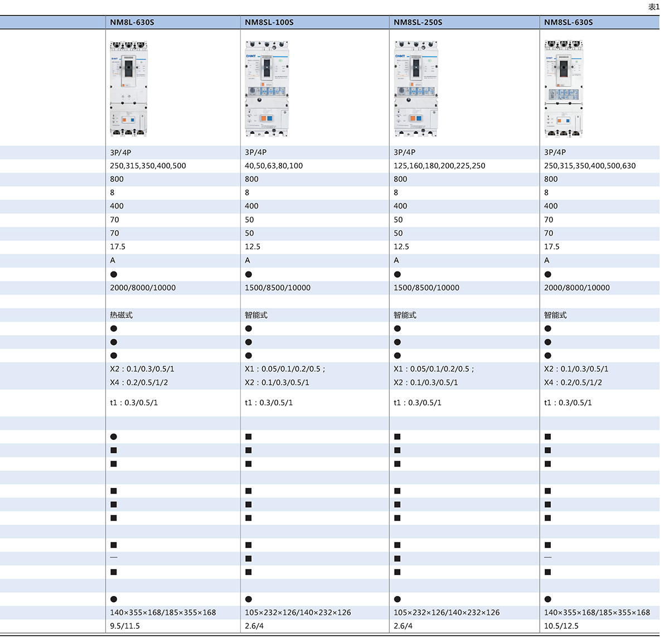Viewport: 669px width, 644px height.
Task: Select the NM8SL-100S column header
Action: pos(269,22)
